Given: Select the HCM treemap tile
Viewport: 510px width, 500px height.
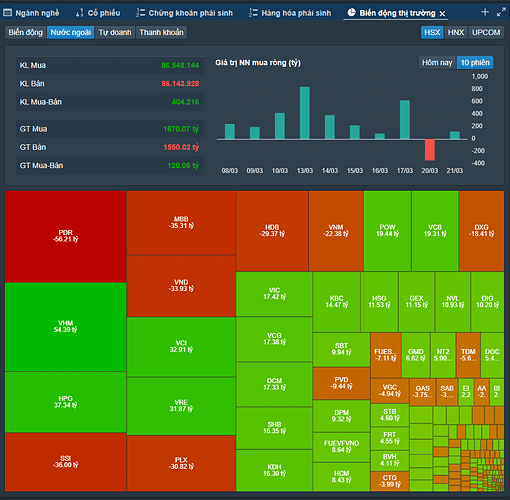Looking at the screenshot, I should [341, 477].
